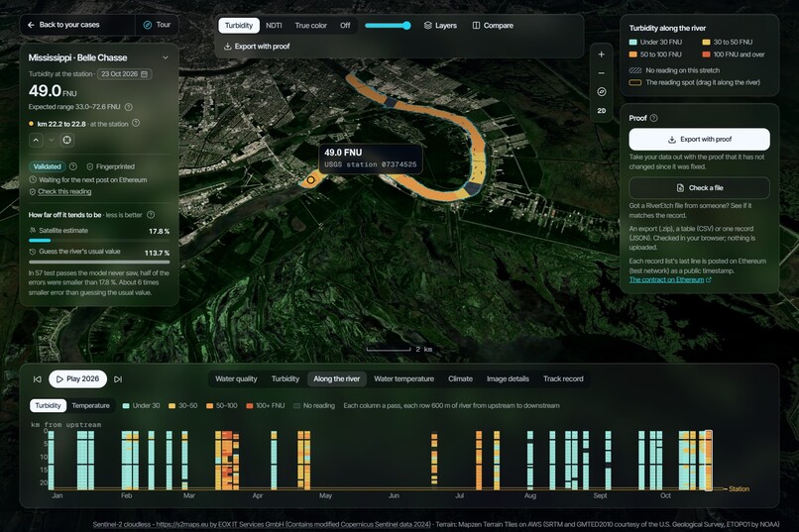Open the Track record tab
The image size is (799, 532).
[x=563, y=378]
